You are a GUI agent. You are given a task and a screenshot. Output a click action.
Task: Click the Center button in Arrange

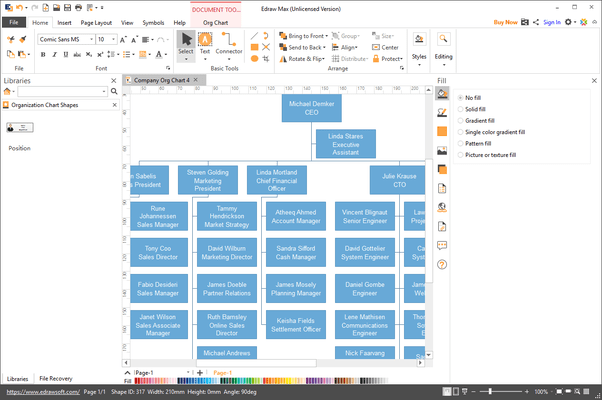pyautogui.click(x=385, y=48)
